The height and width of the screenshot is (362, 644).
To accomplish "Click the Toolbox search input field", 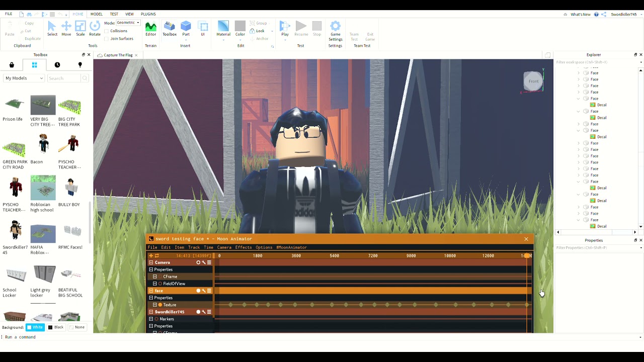I will [x=64, y=78].
